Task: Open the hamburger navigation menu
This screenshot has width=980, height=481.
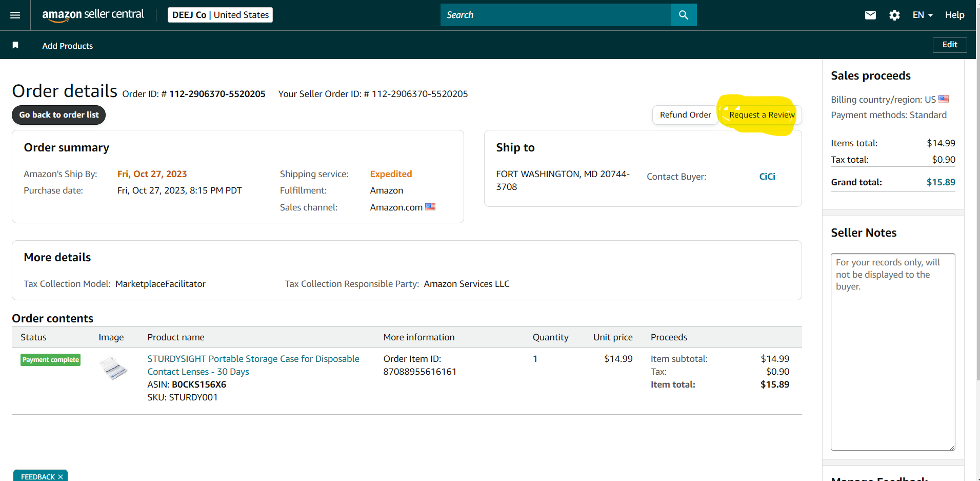Action: click(x=15, y=15)
